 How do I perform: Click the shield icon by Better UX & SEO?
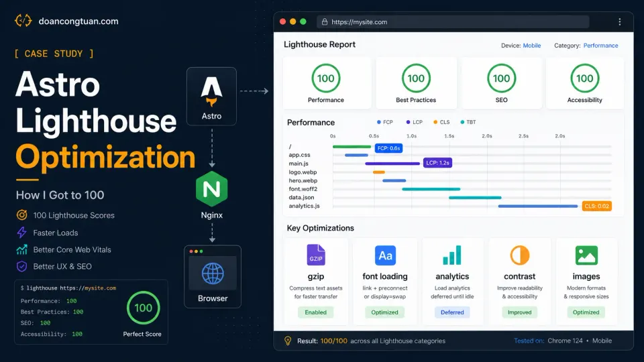click(x=21, y=266)
